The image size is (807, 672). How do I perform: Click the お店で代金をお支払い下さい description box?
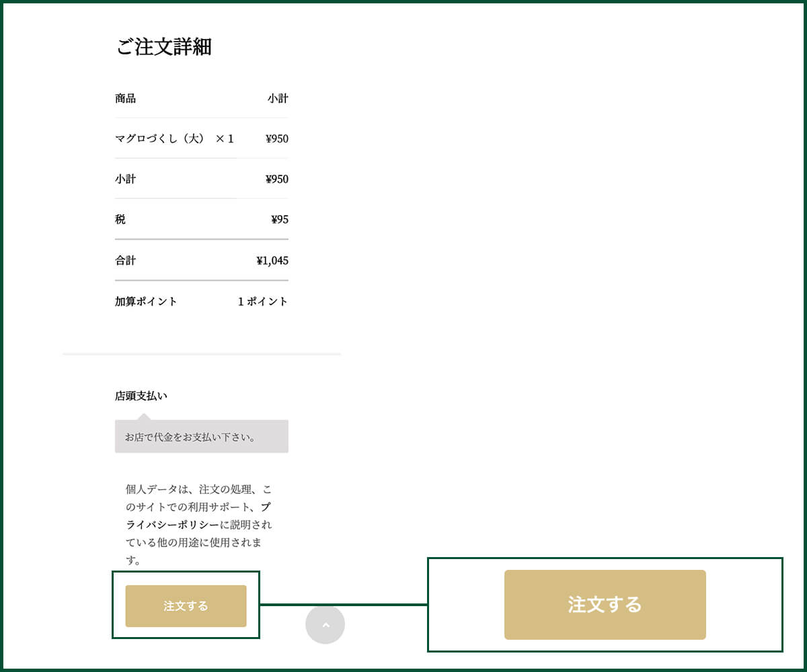pos(201,437)
